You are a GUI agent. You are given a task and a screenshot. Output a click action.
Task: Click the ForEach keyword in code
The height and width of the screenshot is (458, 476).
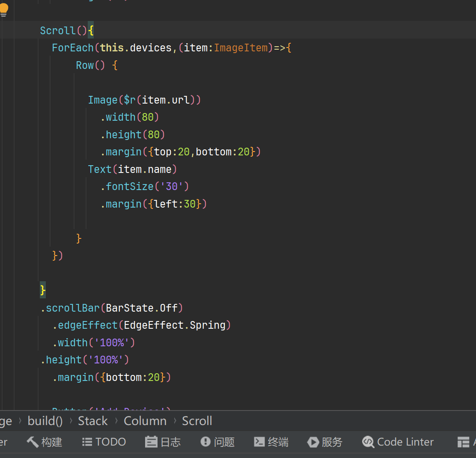(x=72, y=48)
